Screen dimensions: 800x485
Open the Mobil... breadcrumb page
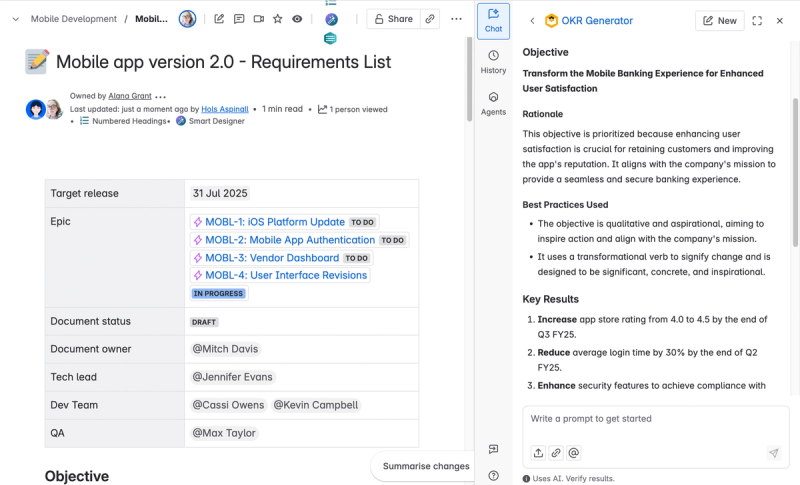(151, 19)
